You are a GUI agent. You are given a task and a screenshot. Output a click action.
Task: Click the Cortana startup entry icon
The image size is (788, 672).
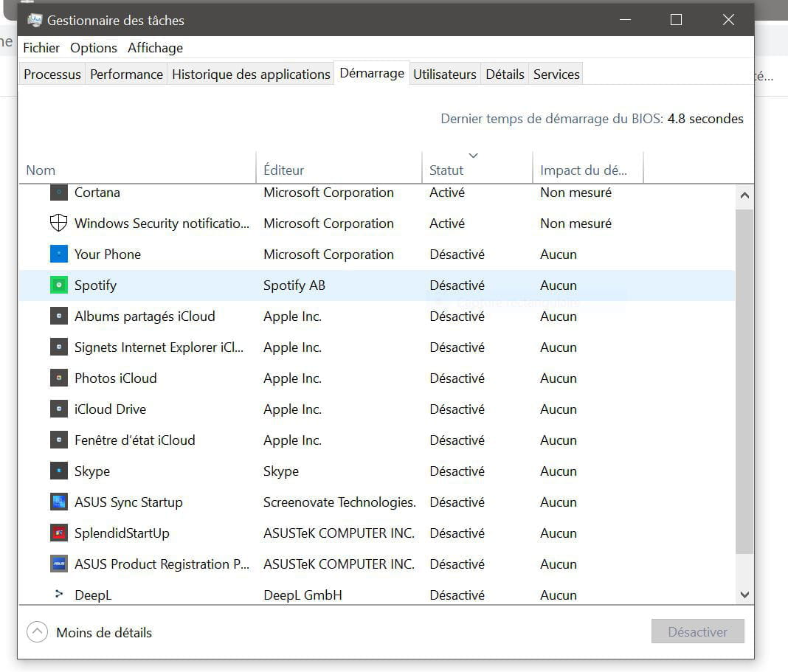pyautogui.click(x=58, y=193)
